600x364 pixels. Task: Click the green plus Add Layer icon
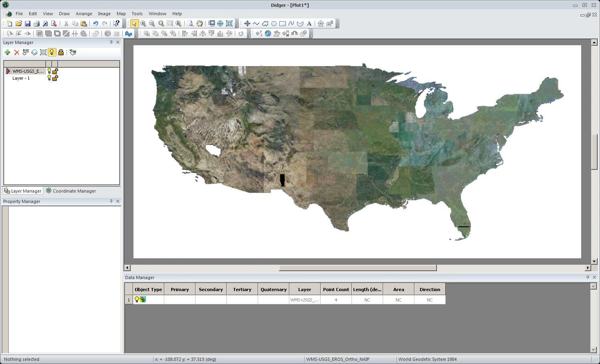[7, 52]
